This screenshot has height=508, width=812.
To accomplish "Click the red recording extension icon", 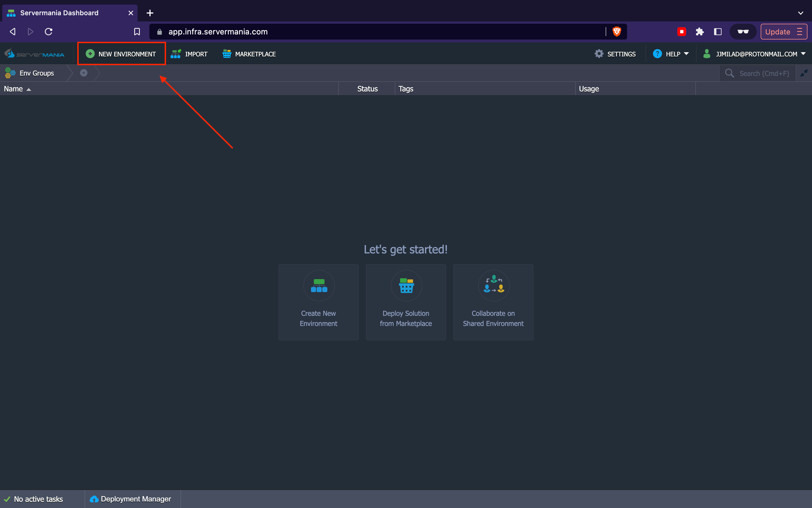I will click(681, 32).
